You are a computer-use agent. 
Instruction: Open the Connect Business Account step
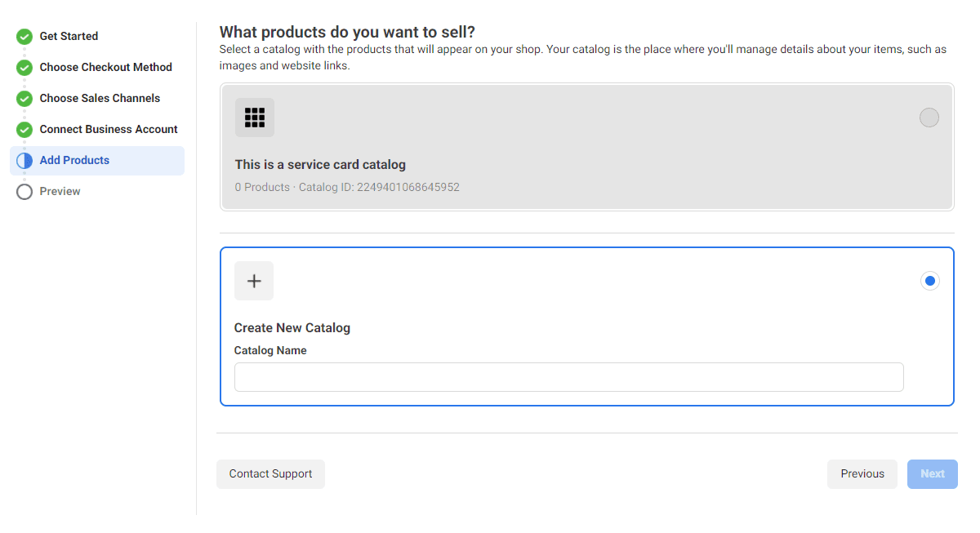coord(109,129)
